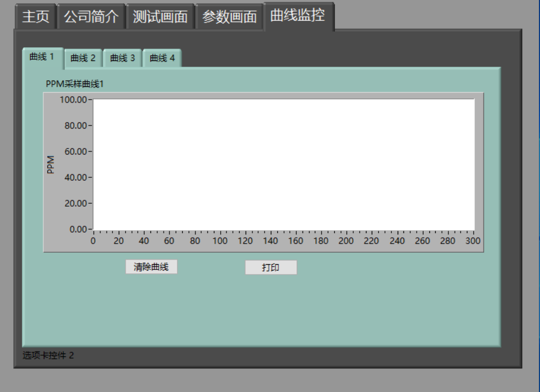Click the PPM axis label on the chart

pos(52,163)
